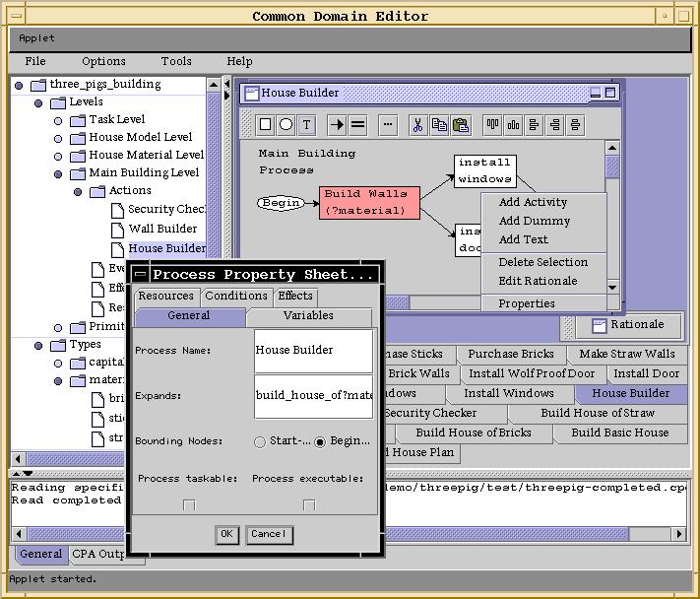The image size is (700, 599).
Task: Expand the House Model Level node
Action: (58, 138)
